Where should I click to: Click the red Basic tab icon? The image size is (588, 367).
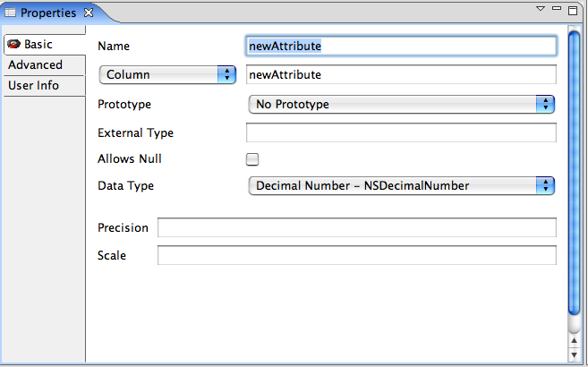pos(13,44)
